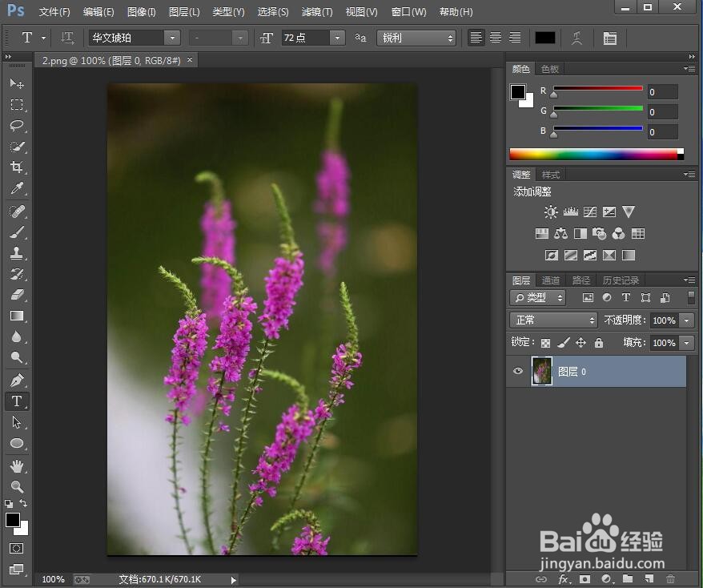This screenshot has width=703, height=588.
Task: Select the Eraser tool
Action: coord(17,295)
